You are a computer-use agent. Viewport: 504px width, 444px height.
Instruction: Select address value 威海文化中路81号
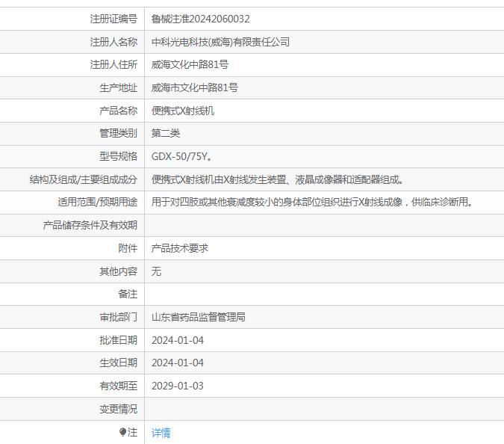pos(190,65)
